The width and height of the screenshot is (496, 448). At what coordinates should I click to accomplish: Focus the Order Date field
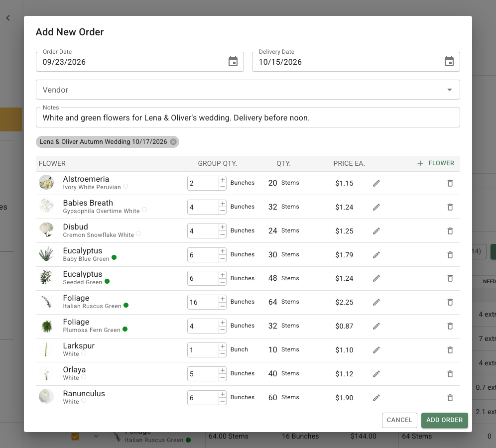(139, 62)
